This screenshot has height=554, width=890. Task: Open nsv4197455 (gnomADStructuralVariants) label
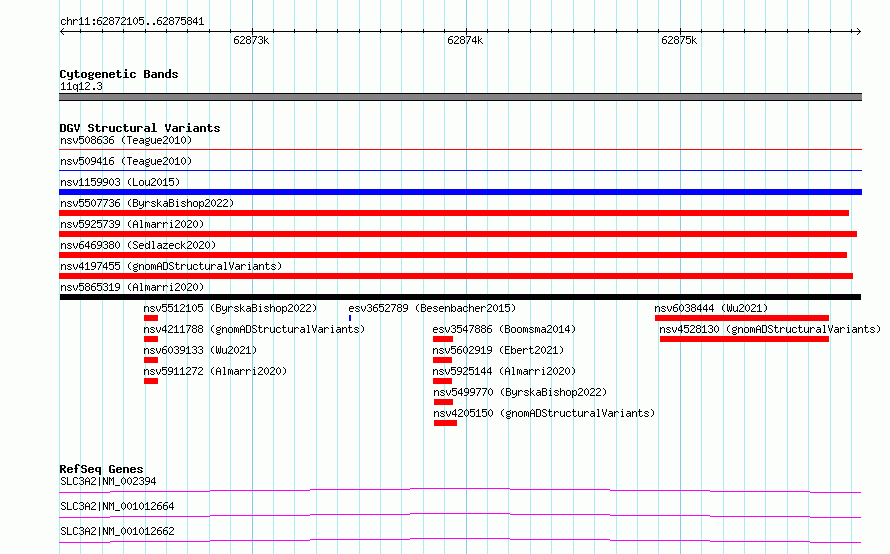pyautogui.click(x=171, y=266)
